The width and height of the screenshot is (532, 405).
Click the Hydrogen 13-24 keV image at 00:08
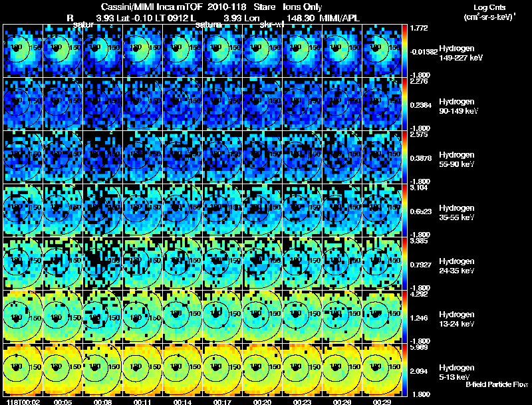pyautogui.click(x=103, y=317)
